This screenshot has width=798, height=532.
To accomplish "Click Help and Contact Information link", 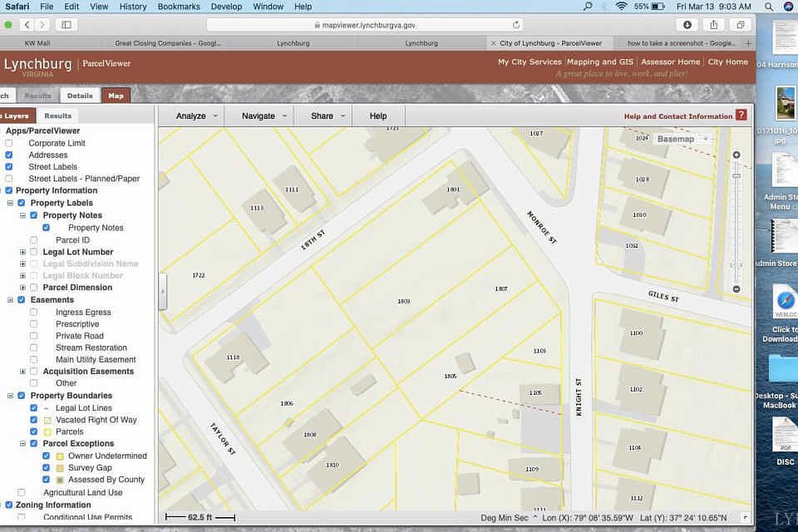I will (x=678, y=116).
